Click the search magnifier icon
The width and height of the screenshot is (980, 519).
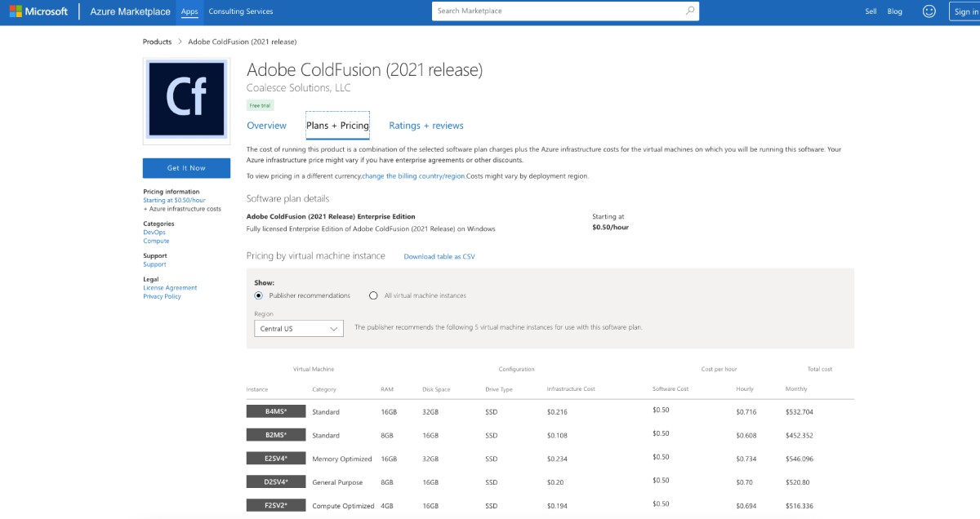coord(690,11)
